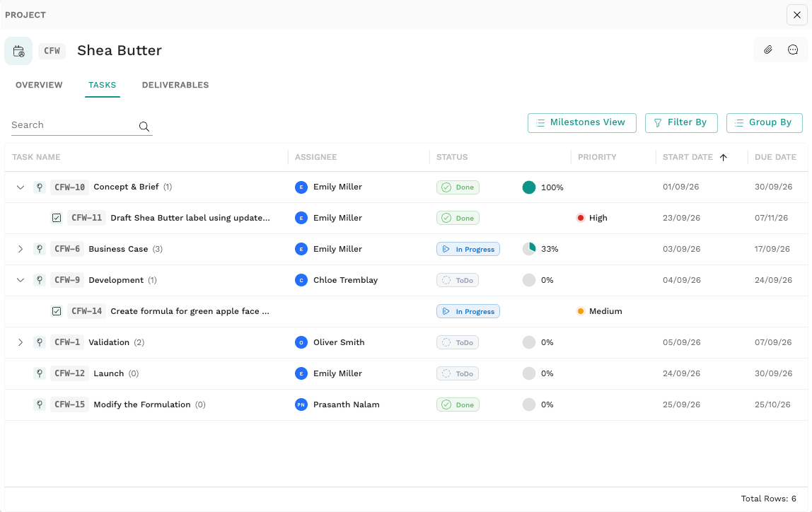The width and height of the screenshot is (812, 512).
Task: Click the In Progress status of Business Case
Action: tap(468, 249)
